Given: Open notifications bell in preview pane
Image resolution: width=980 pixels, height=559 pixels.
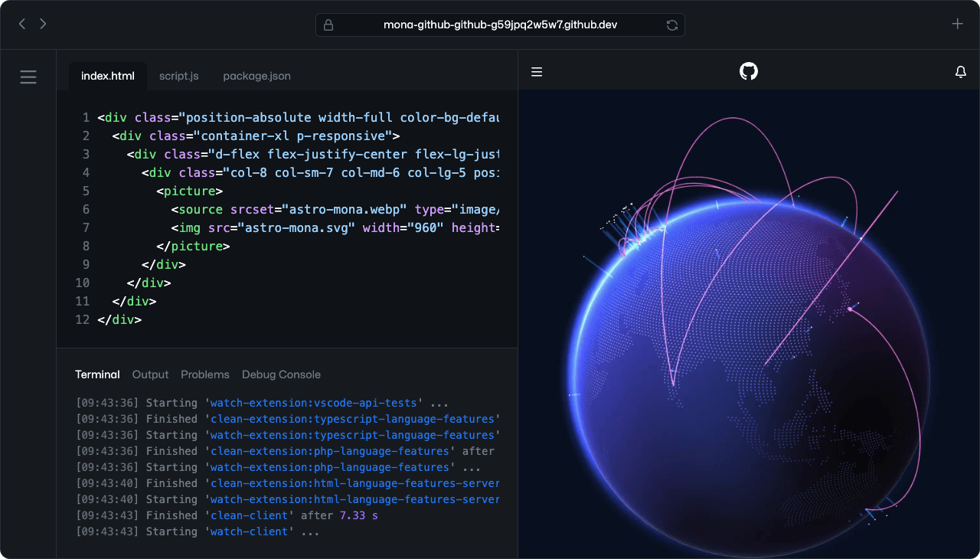Looking at the screenshot, I should point(961,72).
